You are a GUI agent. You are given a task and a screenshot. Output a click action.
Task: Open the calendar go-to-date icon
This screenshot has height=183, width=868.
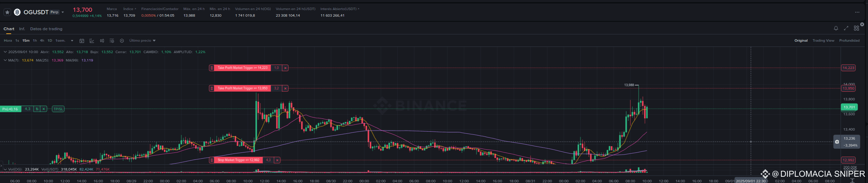tap(82, 41)
